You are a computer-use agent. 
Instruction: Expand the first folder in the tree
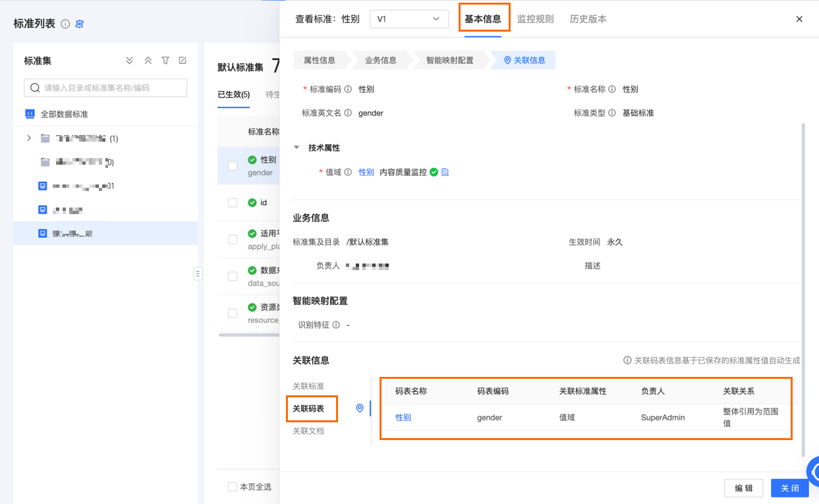(x=29, y=138)
